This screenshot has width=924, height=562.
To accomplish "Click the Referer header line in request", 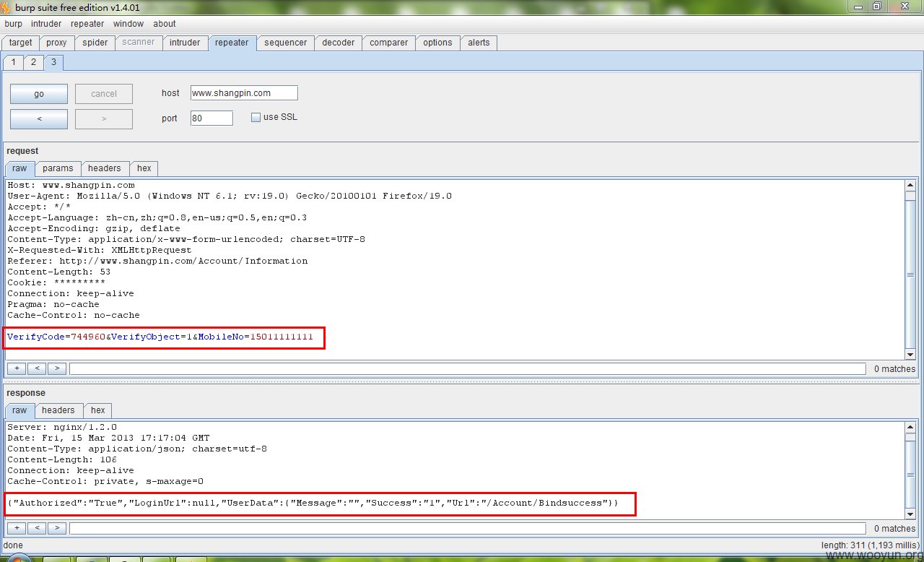I will (157, 261).
